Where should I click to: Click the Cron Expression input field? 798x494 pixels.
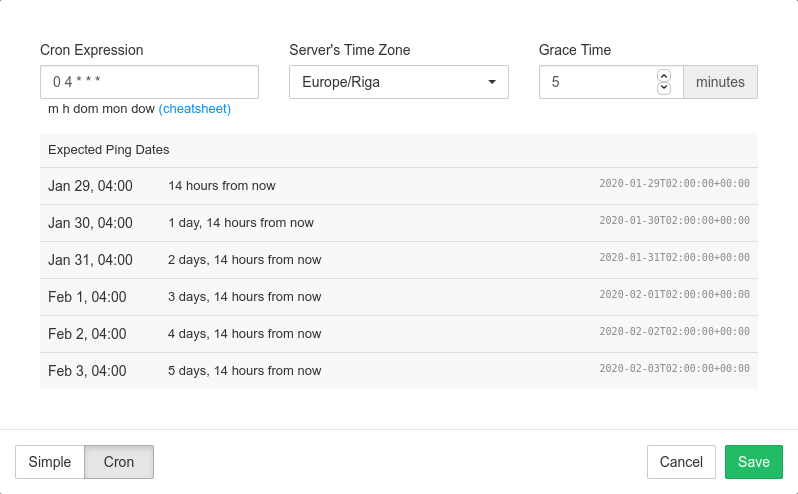149,82
